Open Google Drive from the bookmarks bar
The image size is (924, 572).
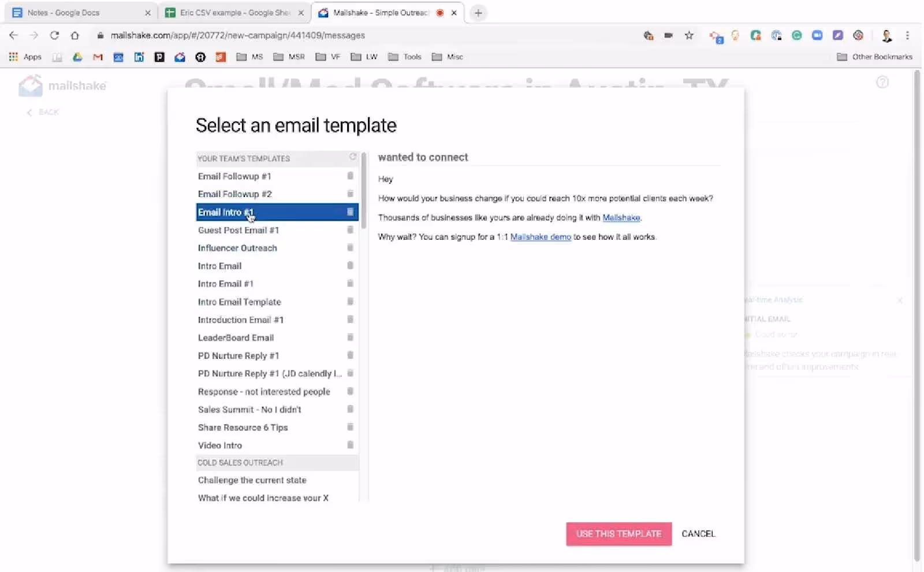[78, 57]
